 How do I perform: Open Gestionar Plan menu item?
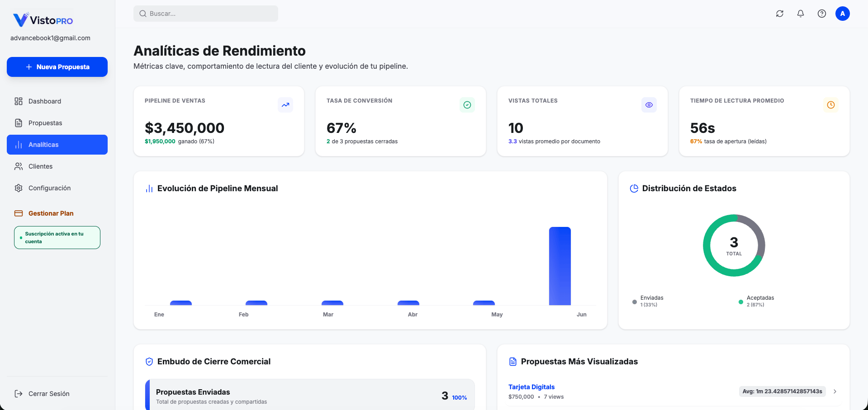tap(57, 213)
